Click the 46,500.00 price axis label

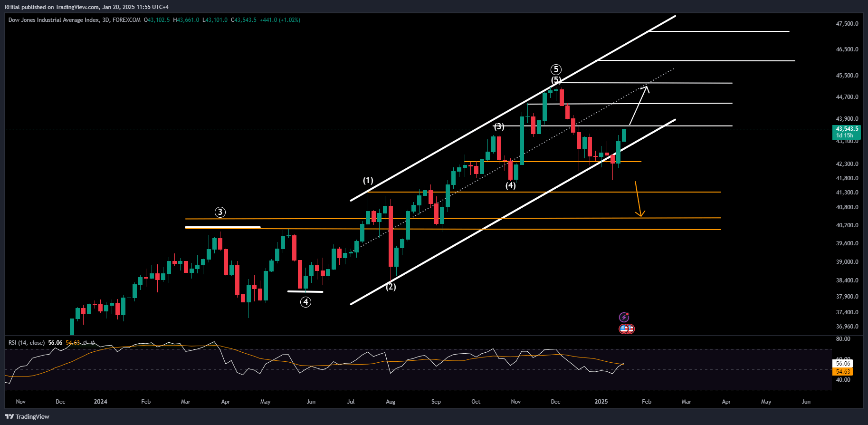tap(847, 49)
